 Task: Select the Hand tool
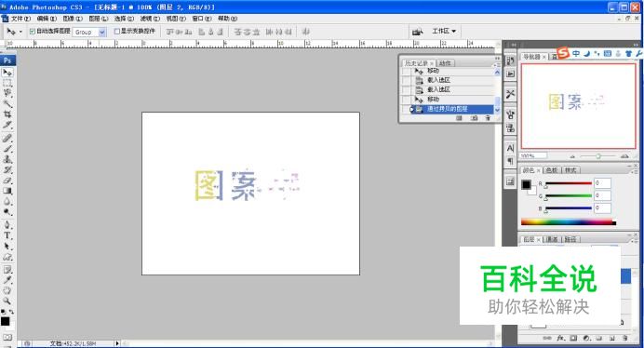click(x=7, y=291)
